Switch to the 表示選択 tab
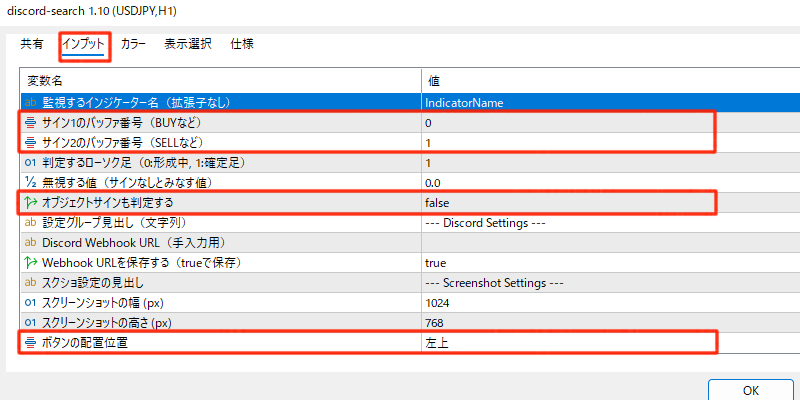 (x=188, y=44)
